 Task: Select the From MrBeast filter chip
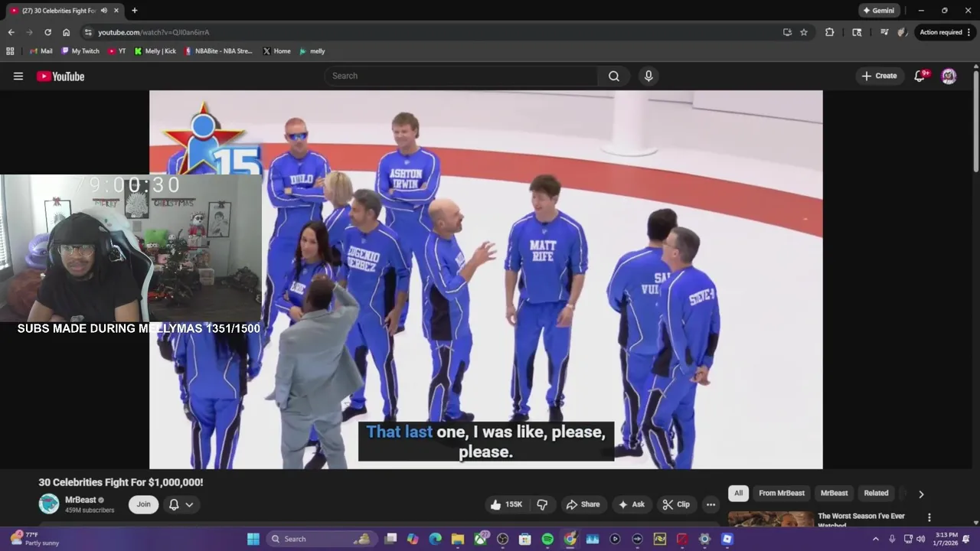point(782,493)
